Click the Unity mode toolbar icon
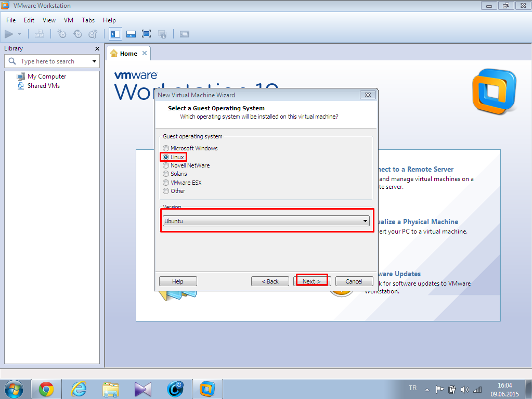The height and width of the screenshot is (399, 532). pos(163,34)
